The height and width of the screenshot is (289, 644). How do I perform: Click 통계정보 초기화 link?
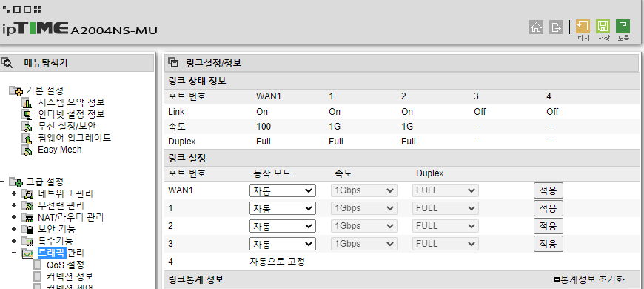pos(590,280)
